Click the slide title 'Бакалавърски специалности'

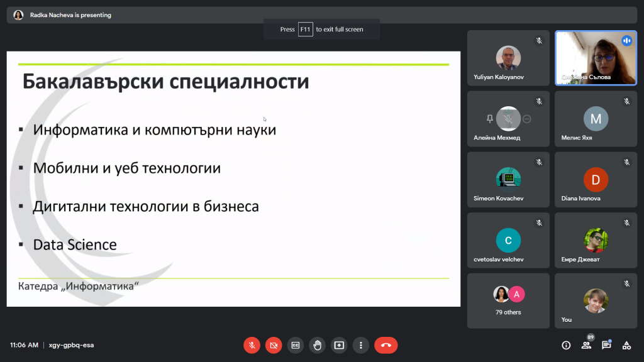[165, 81]
